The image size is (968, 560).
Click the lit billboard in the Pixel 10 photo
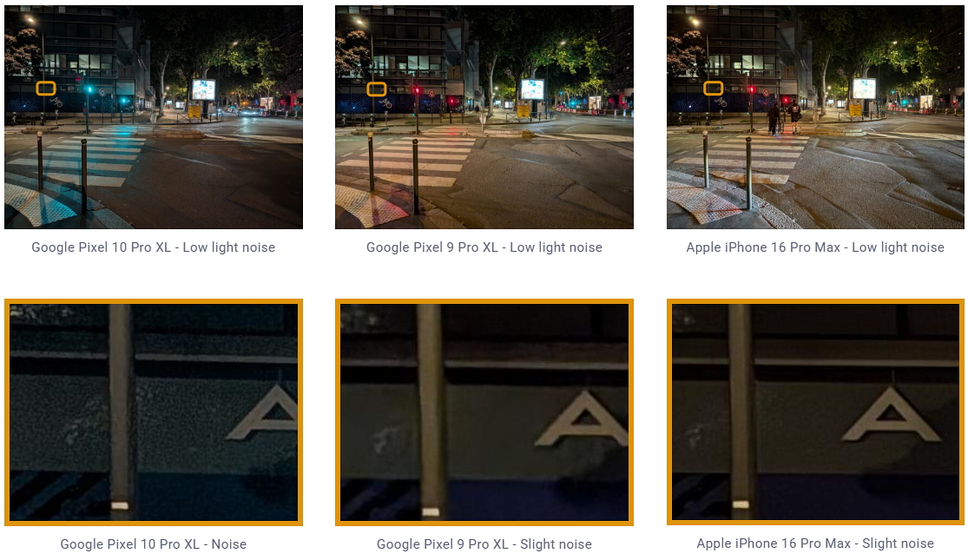pos(203,89)
